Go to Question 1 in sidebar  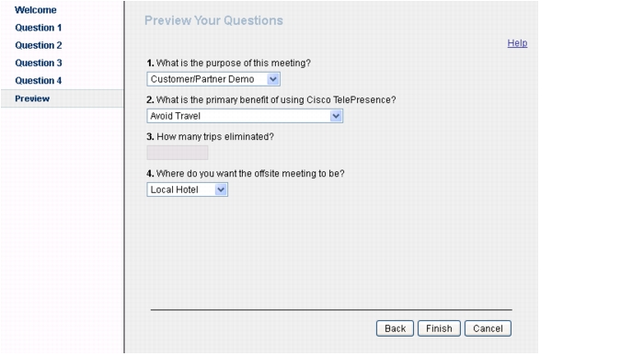(x=39, y=28)
